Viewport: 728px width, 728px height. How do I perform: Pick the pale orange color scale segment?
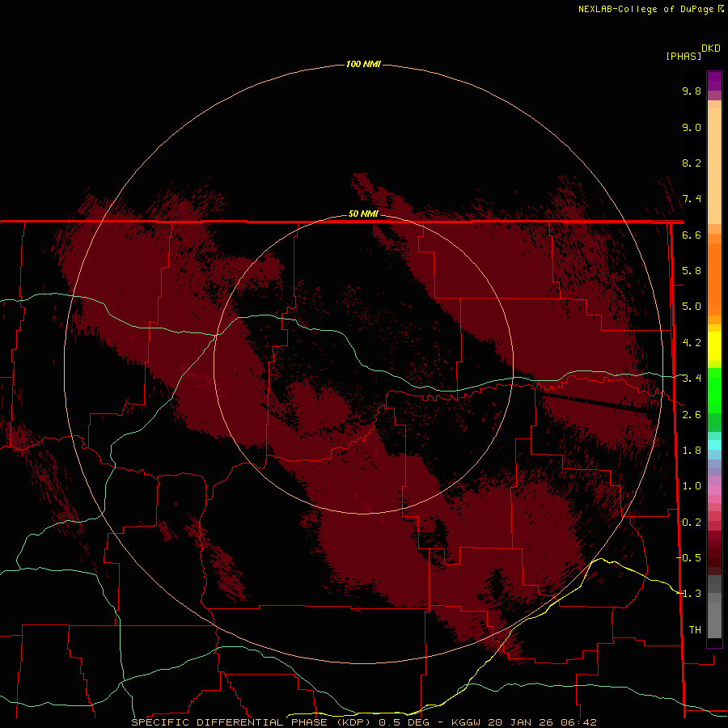tap(714, 167)
